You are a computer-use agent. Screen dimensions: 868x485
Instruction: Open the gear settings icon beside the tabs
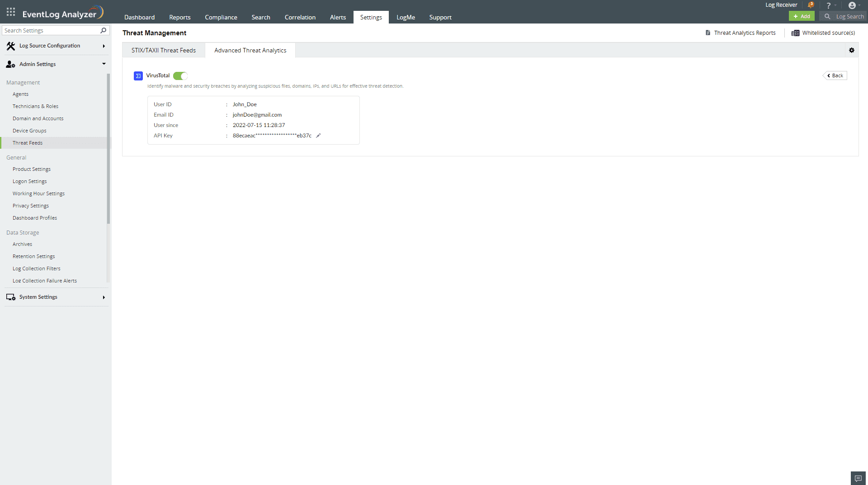pos(852,50)
